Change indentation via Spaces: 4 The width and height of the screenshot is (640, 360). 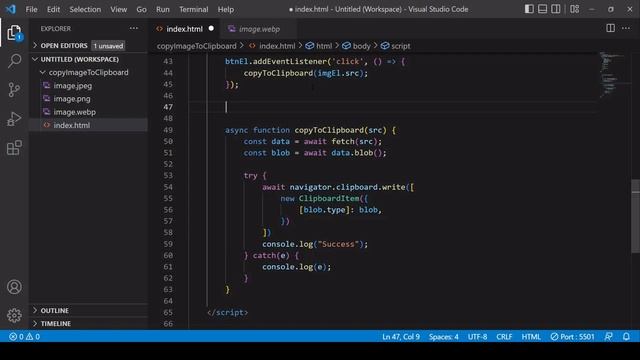click(443, 337)
